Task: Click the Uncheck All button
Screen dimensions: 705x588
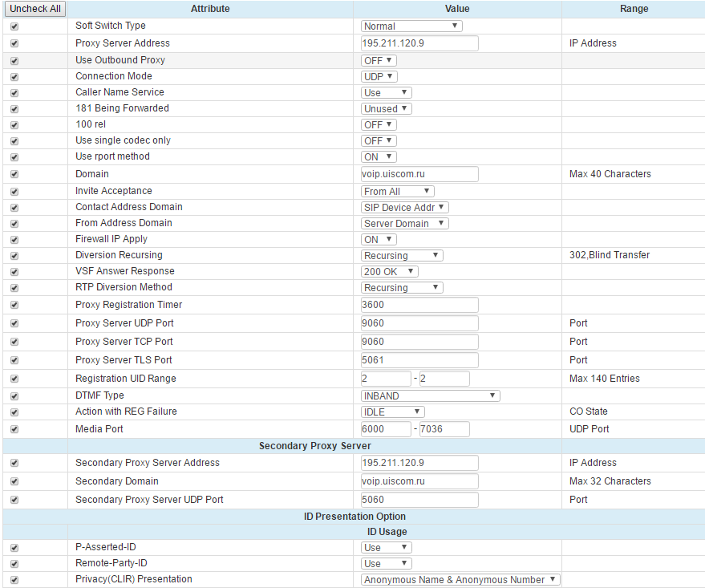Action: 34,9
